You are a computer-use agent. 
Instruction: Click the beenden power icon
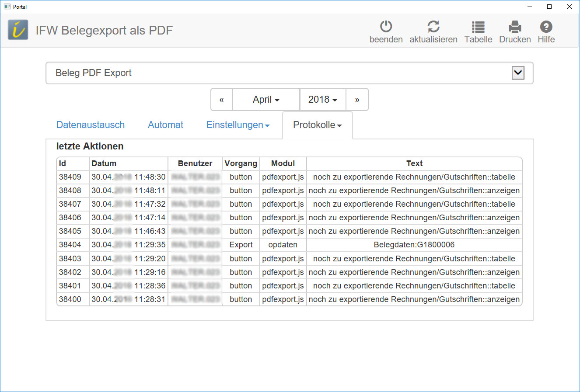[x=386, y=27]
